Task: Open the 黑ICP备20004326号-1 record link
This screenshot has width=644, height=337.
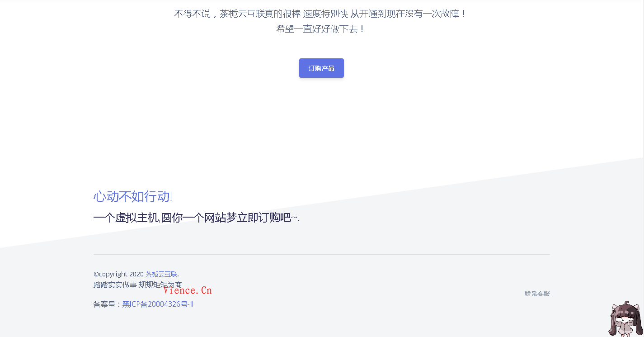Action: (x=158, y=304)
